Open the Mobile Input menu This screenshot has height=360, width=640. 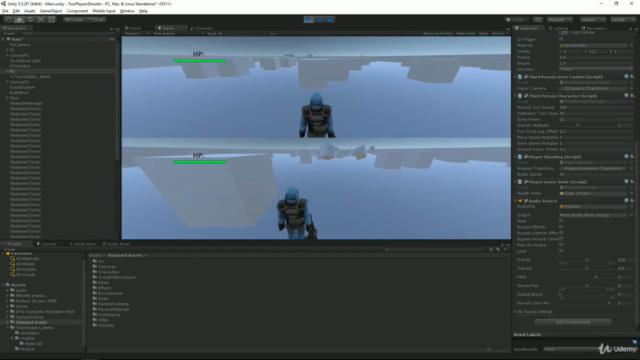(104, 11)
